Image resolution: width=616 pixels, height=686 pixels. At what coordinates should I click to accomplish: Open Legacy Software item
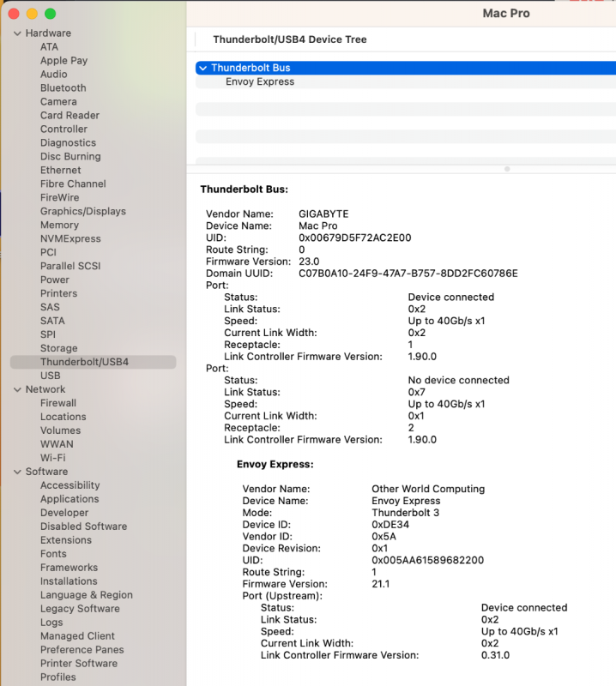[80, 609]
